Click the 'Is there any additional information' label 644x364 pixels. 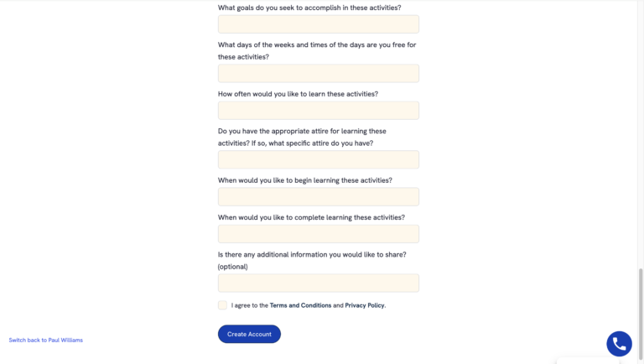point(312,261)
